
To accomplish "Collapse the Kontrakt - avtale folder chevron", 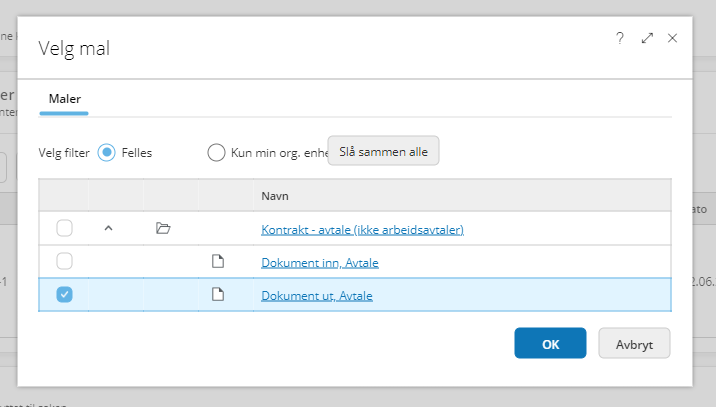I will [x=108, y=228].
